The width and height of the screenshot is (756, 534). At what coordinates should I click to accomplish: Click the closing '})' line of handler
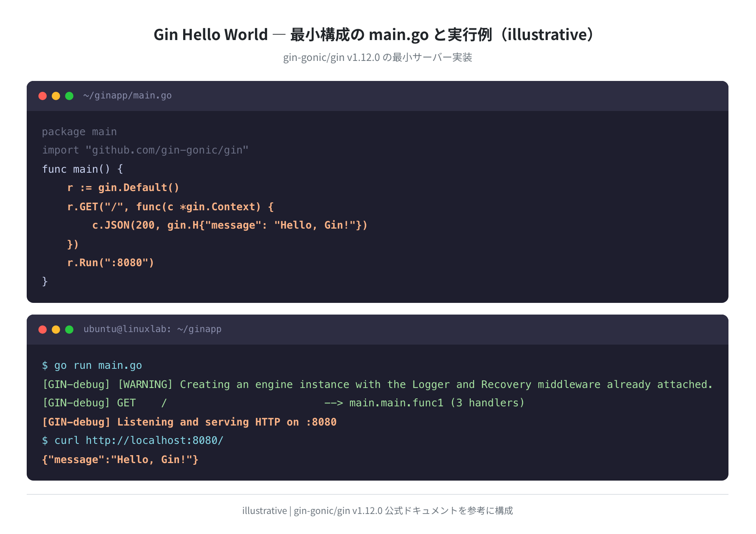coord(73,244)
